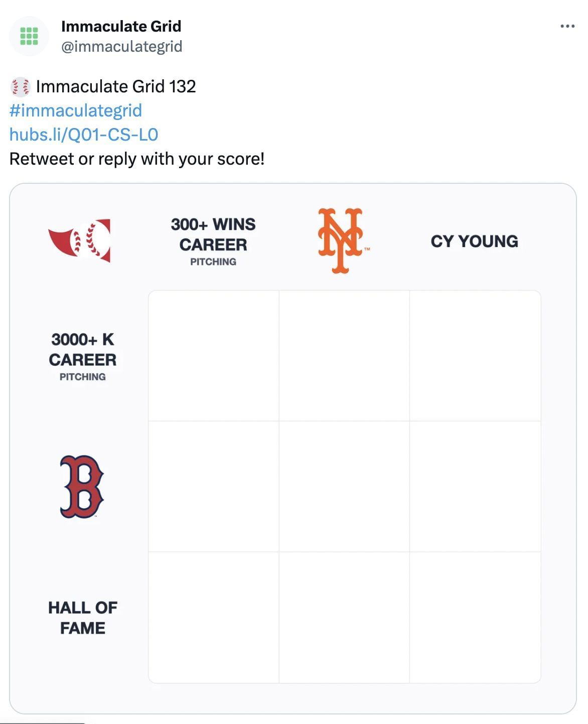Click the baseball emoji in the tweet
This screenshot has width=588, height=724.
(20, 86)
